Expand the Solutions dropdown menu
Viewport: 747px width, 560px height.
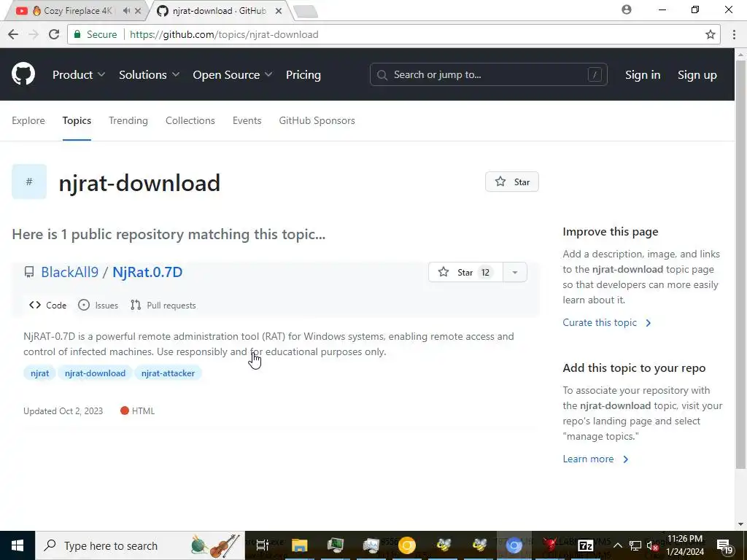tap(149, 75)
